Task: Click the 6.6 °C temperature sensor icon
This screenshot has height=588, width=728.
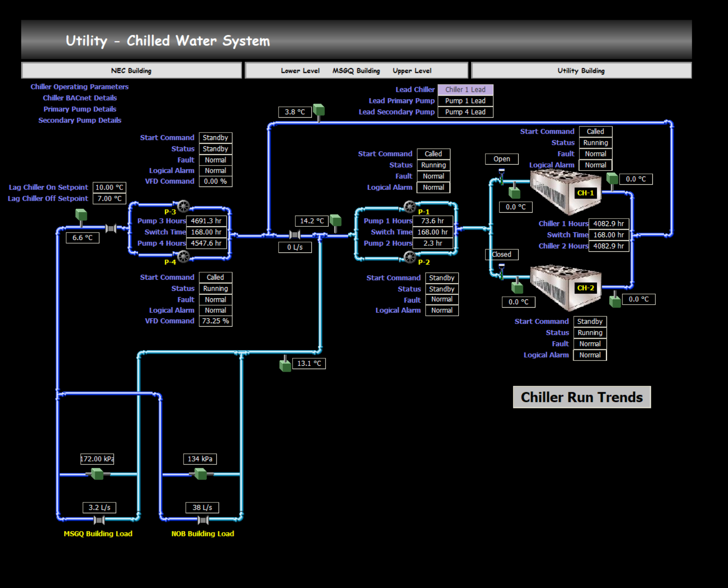Action: click(x=81, y=217)
